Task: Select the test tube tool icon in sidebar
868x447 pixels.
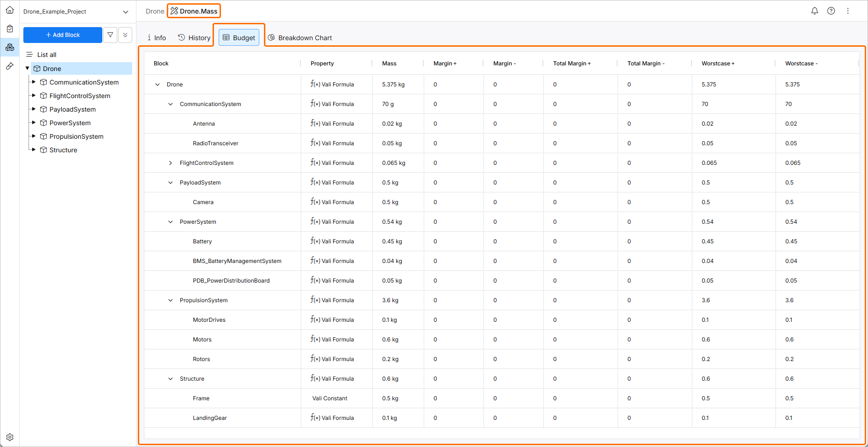Action: coord(10,66)
